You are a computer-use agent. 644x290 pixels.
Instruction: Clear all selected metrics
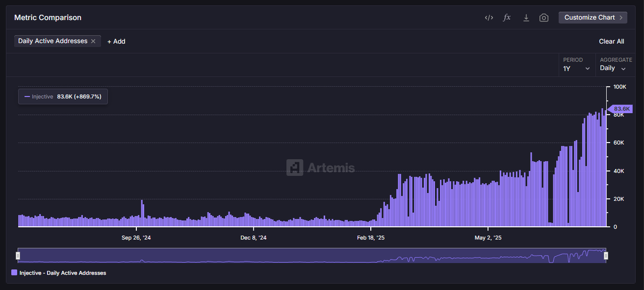pos(611,41)
